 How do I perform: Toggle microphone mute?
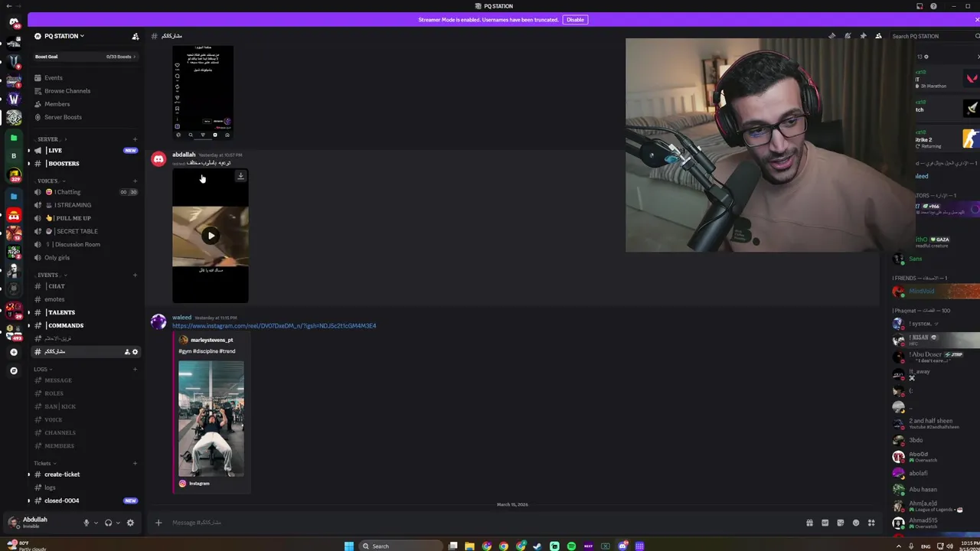(86, 523)
